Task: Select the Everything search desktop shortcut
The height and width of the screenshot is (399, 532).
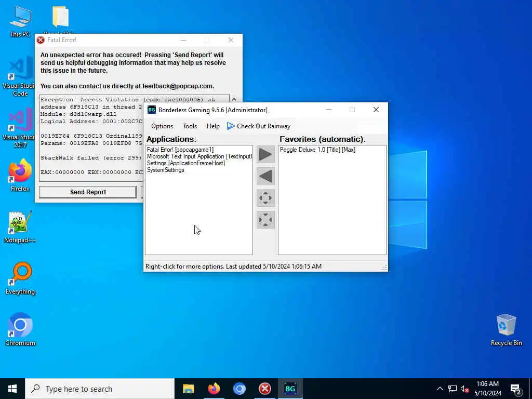Action: (20, 278)
